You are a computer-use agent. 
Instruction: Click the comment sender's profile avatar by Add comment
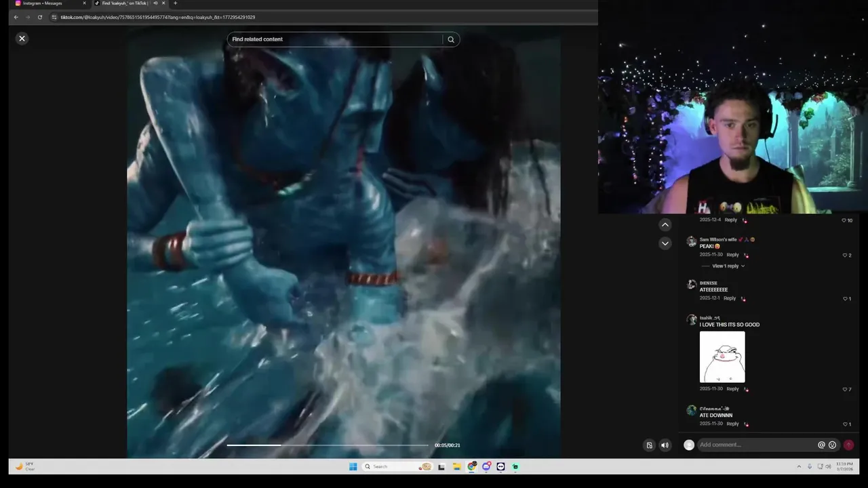[689, 445]
